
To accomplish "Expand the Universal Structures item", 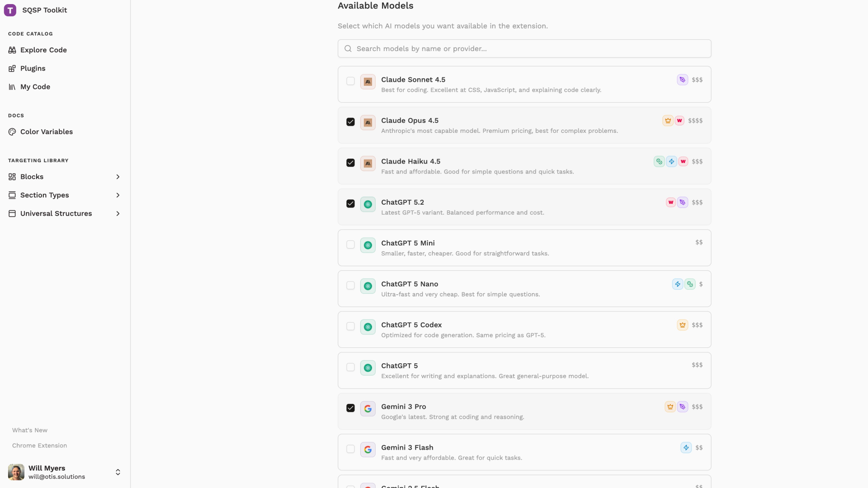I will click(118, 213).
